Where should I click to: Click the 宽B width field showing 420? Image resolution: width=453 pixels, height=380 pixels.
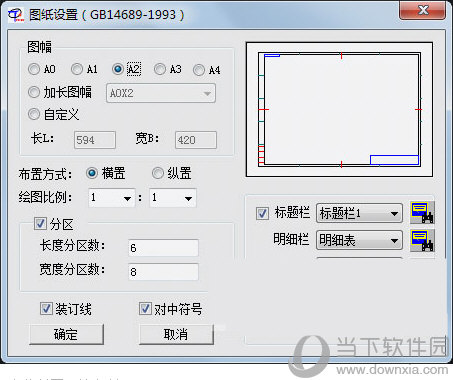click(196, 140)
